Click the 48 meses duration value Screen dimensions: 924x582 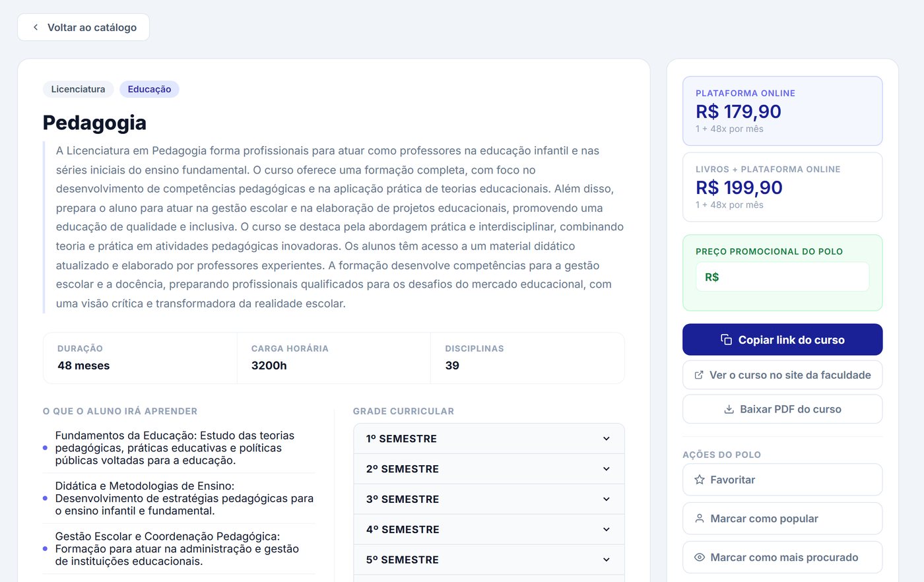click(x=84, y=366)
